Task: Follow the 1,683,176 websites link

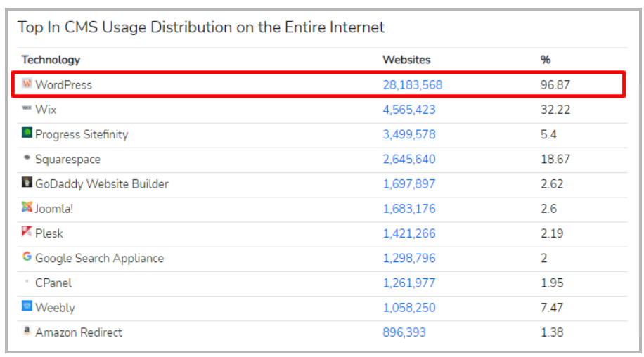Action: click(x=409, y=209)
